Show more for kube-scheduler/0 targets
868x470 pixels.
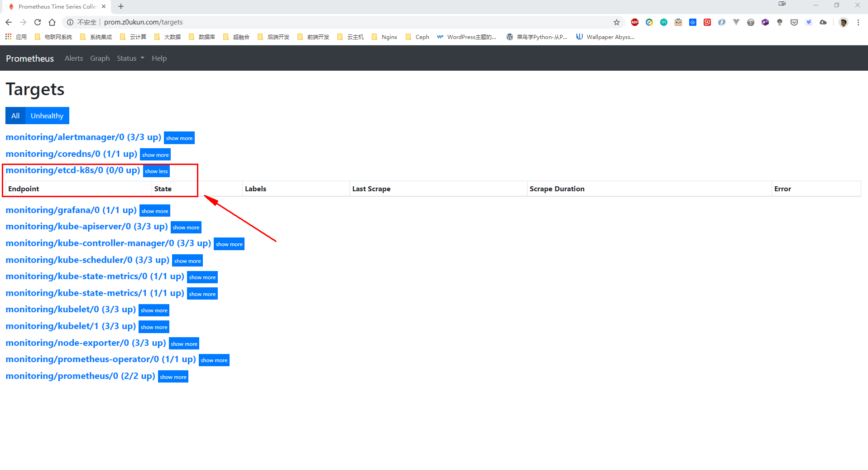pyautogui.click(x=187, y=261)
